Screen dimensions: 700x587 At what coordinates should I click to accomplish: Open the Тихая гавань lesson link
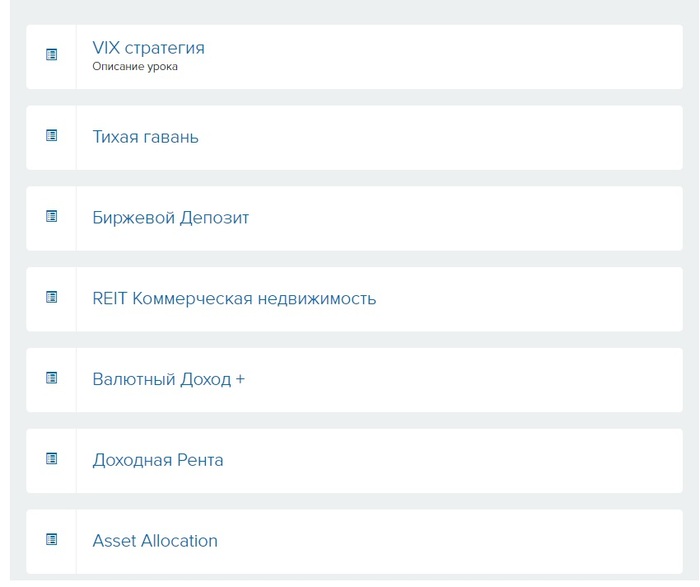coord(146,137)
